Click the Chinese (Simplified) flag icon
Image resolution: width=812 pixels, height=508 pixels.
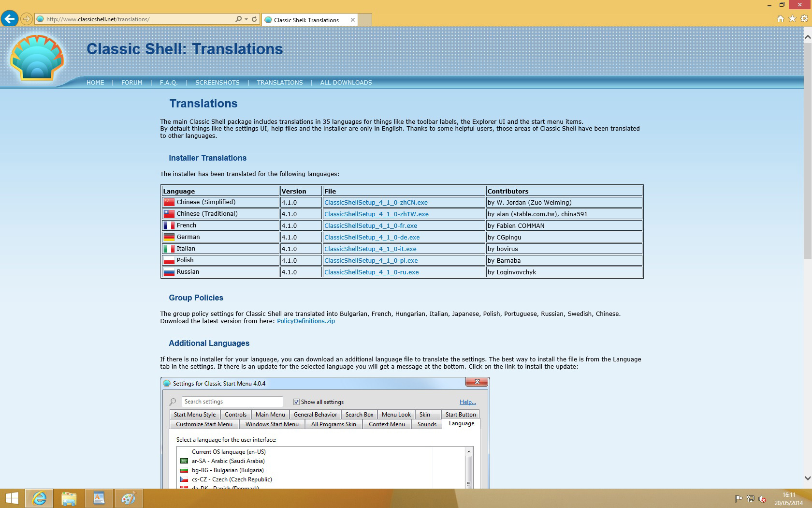[169, 202]
